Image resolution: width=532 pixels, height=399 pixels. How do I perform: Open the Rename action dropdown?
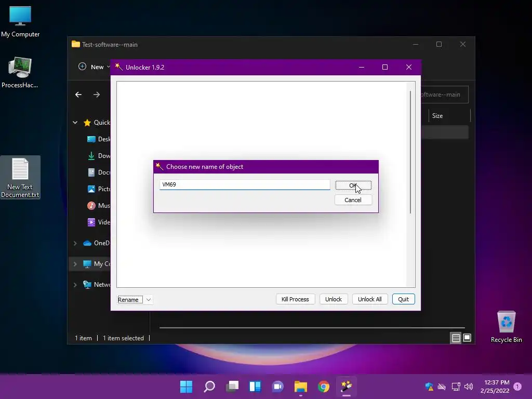(148, 300)
